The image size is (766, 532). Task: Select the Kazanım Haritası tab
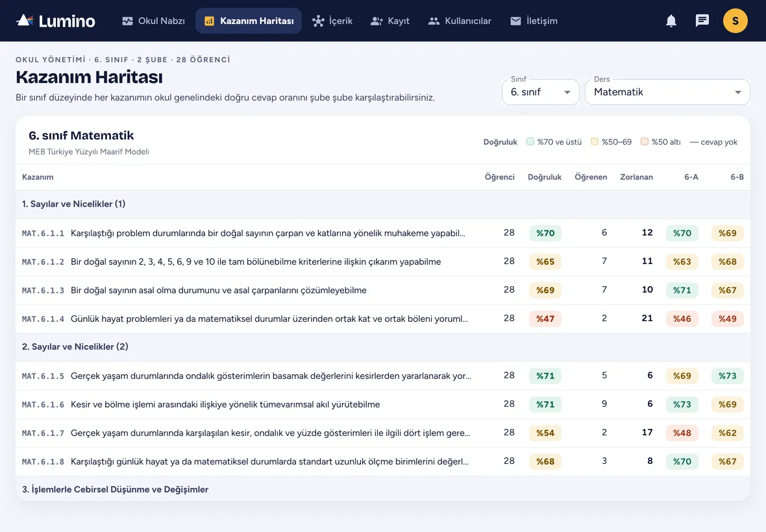click(249, 21)
